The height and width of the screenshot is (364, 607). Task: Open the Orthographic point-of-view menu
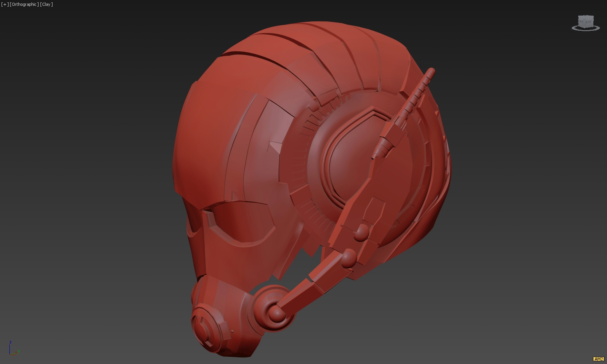tap(24, 4)
